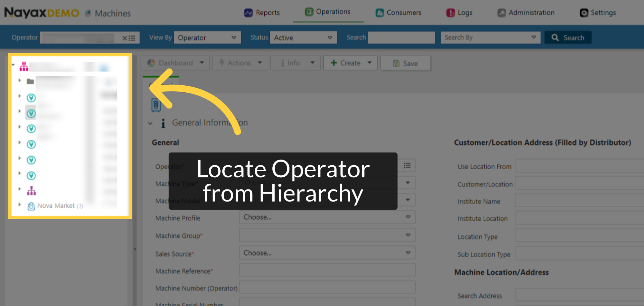Click the Machines page icon beside the logo

point(88,13)
